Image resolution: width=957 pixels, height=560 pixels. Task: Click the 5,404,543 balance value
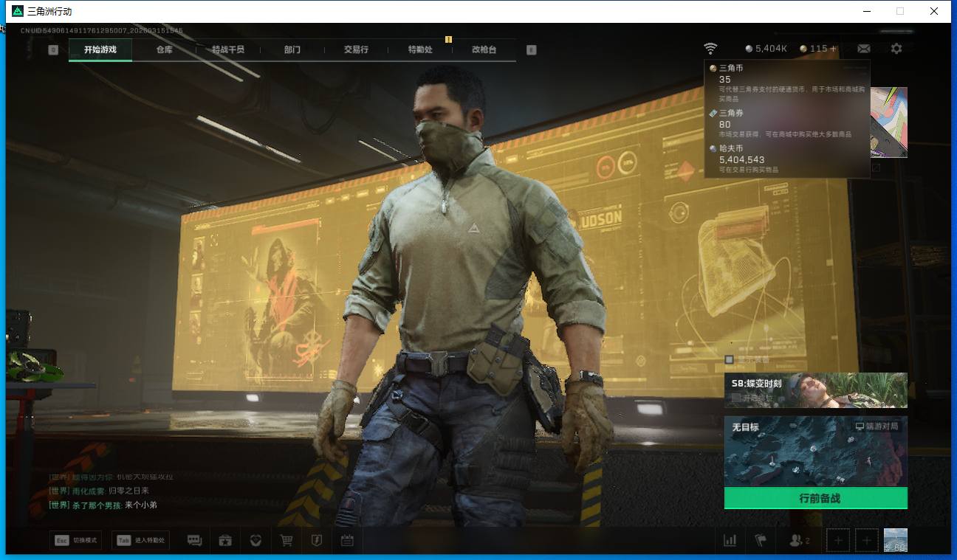[741, 159]
